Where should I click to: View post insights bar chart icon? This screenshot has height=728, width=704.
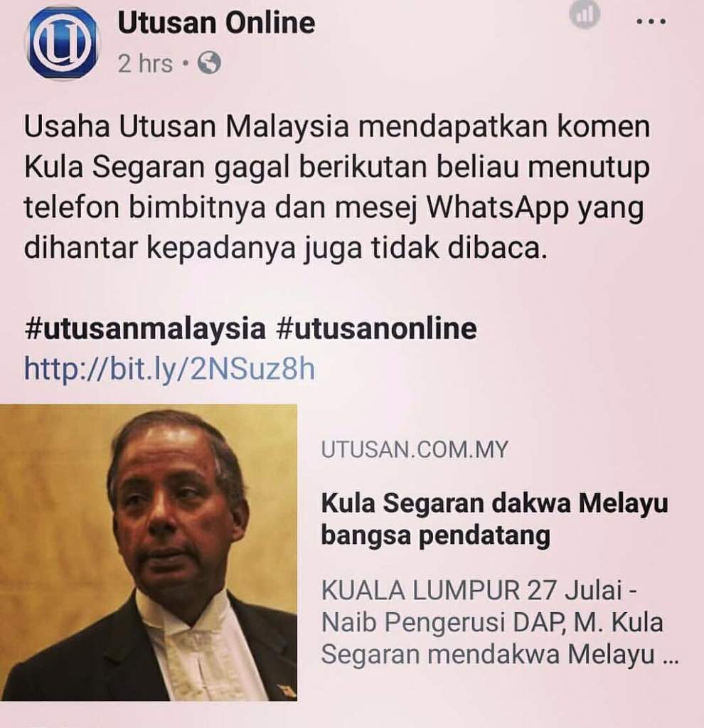point(585,16)
